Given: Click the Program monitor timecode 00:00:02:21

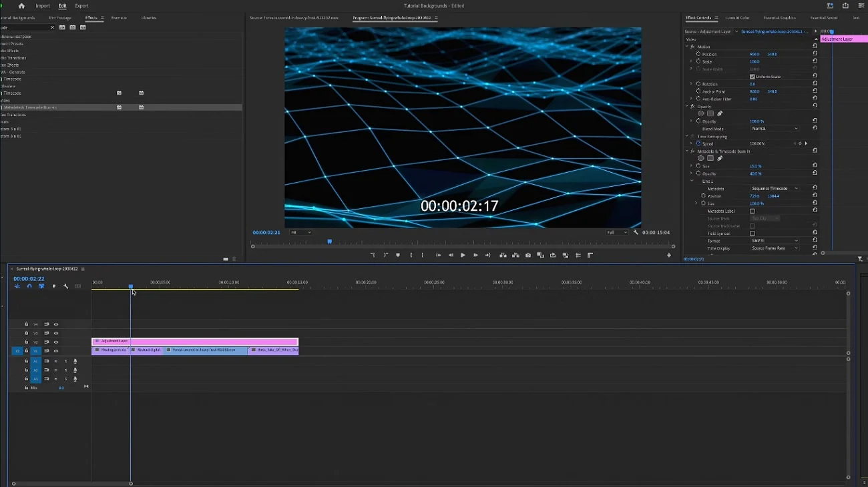Looking at the screenshot, I should coord(266,232).
